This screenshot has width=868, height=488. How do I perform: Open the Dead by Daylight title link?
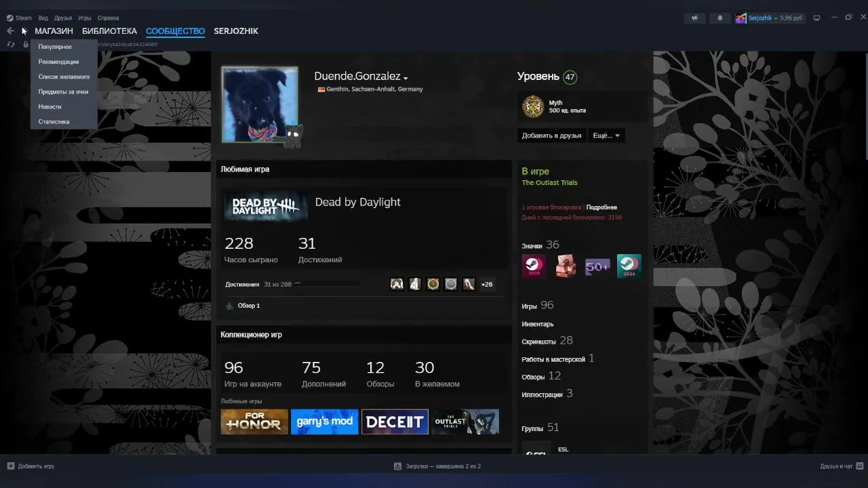357,202
